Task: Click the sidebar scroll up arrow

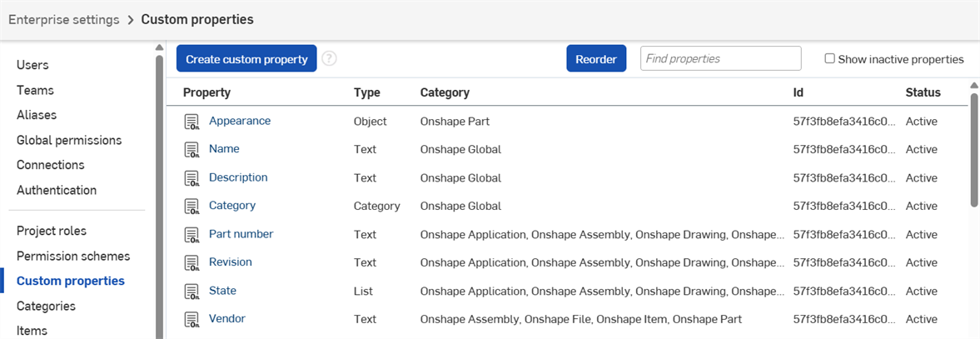Action: pyautogui.click(x=159, y=47)
